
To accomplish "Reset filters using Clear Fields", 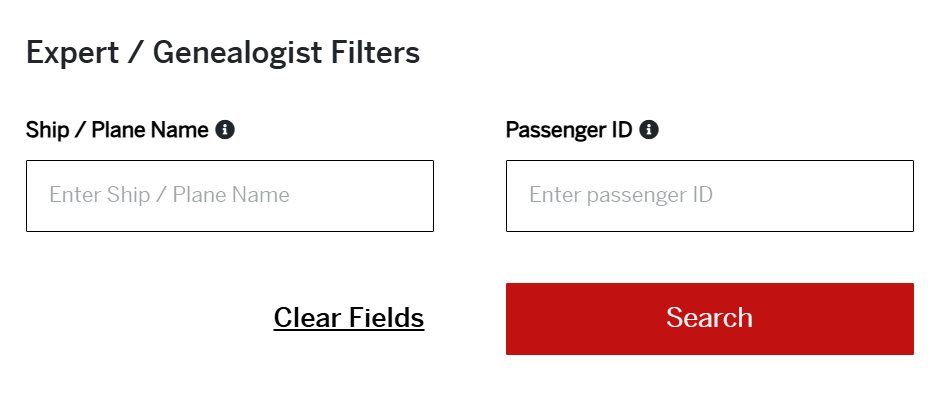I will tap(349, 317).
